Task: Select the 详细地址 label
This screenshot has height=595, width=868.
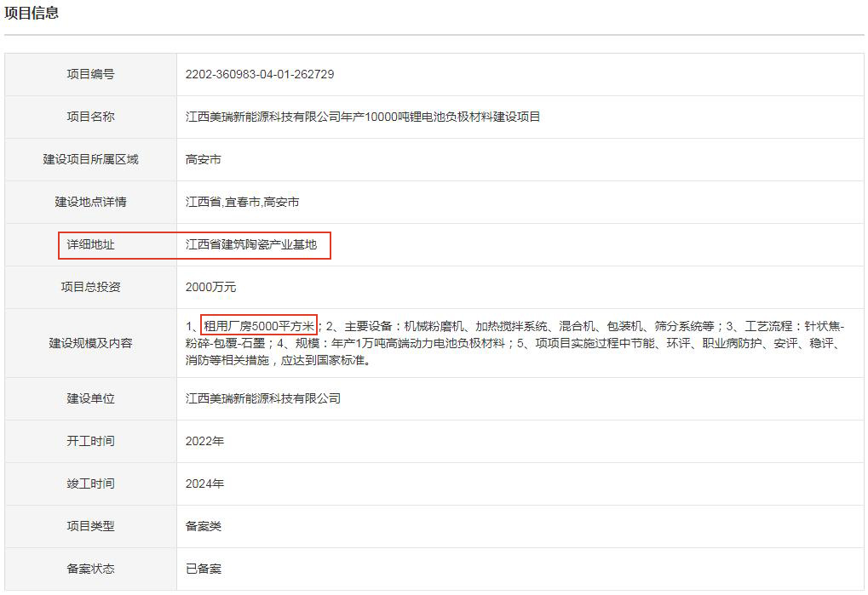Action: pos(91,244)
